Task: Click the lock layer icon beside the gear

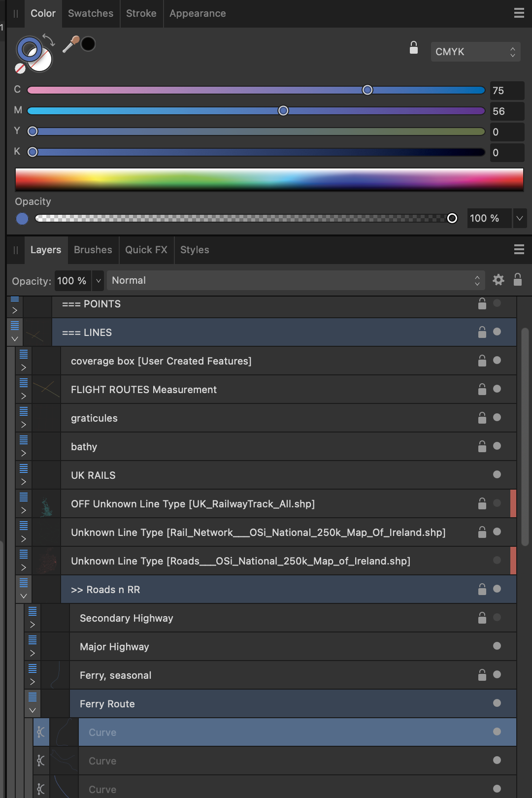Action: point(517,280)
